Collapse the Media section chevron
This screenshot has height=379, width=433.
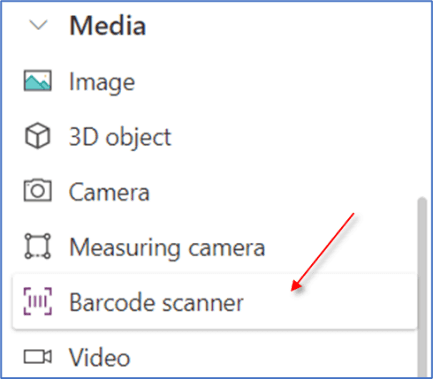(38, 25)
